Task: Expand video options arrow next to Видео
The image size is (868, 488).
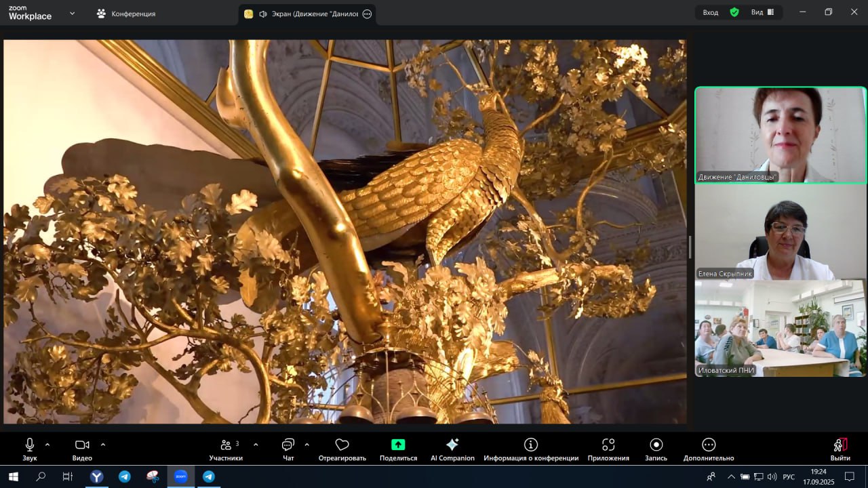Action: click(103, 445)
